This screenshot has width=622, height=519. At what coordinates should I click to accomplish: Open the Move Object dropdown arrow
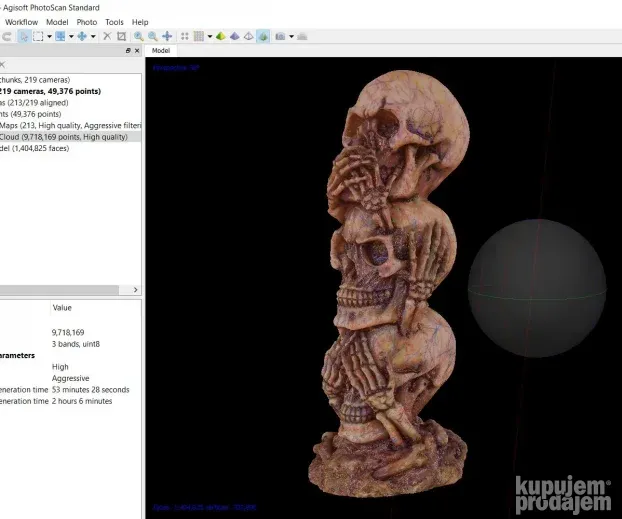[93, 37]
